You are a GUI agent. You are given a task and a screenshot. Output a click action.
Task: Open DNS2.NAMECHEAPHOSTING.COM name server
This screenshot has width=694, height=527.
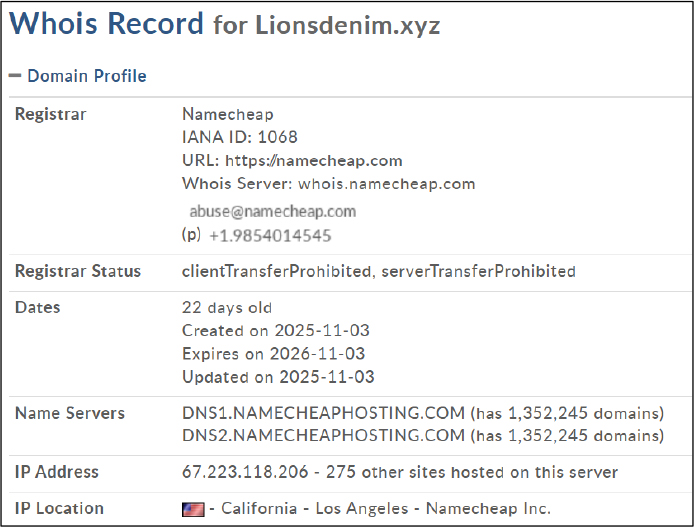click(x=323, y=436)
